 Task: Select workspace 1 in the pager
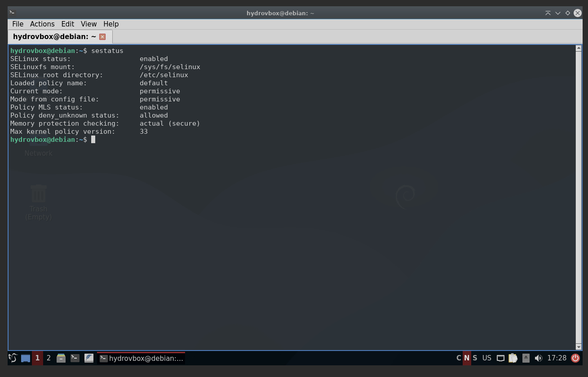pos(37,358)
